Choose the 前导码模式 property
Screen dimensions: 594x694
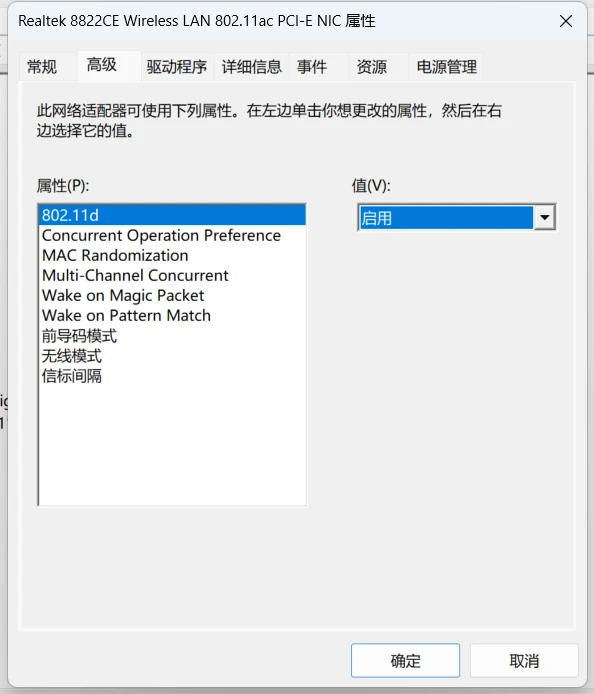pos(172,336)
